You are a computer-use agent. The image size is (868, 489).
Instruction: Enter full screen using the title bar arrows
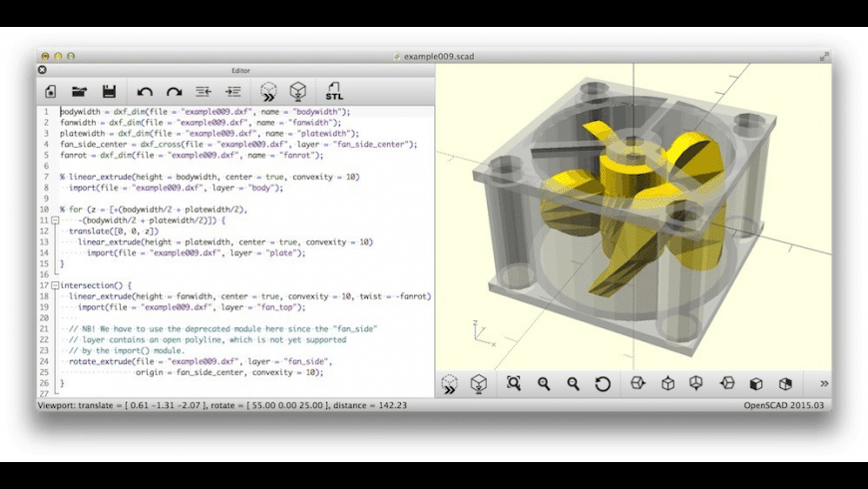(x=824, y=57)
